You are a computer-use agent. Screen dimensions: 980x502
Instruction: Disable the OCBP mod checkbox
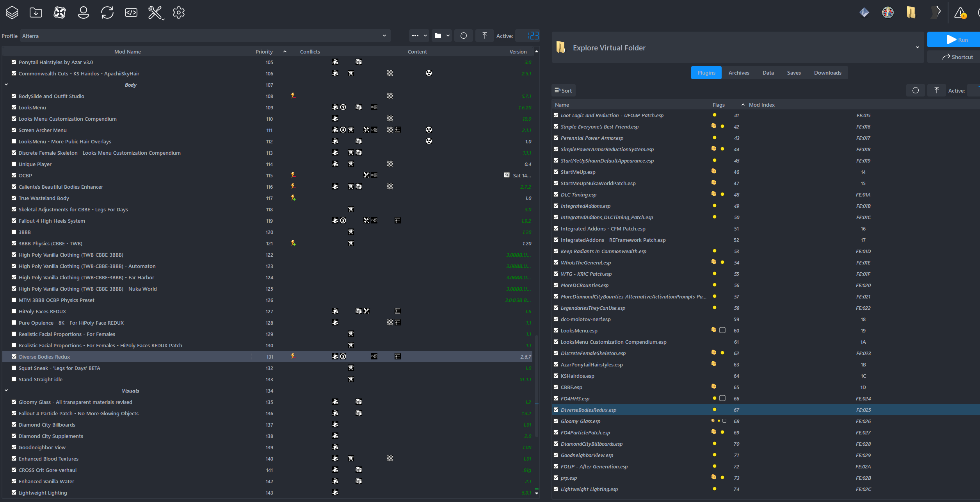(x=14, y=175)
